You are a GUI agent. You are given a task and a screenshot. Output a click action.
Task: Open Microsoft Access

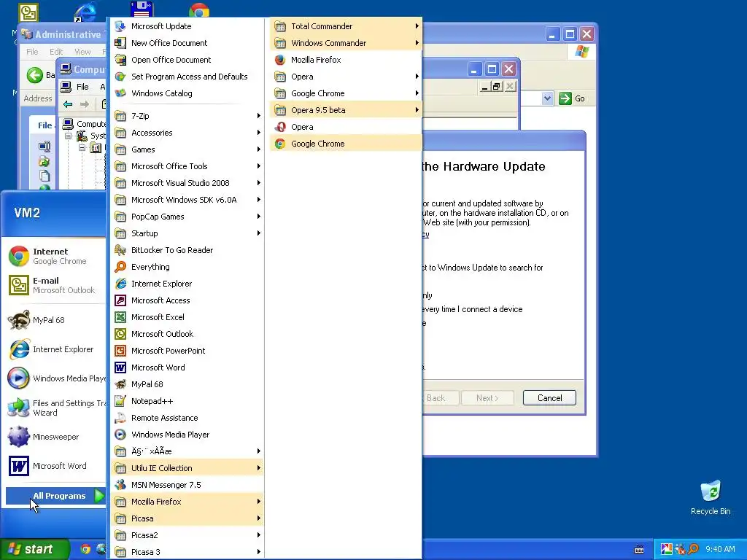point(187,300)
